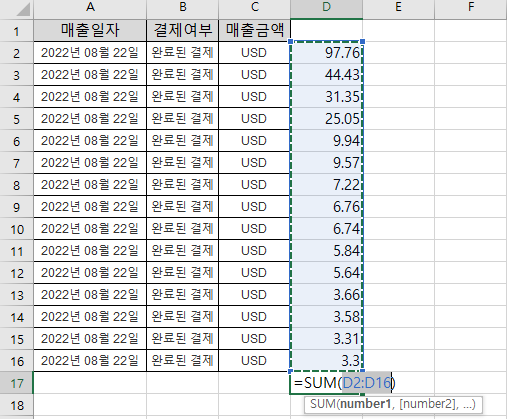This screenshot has width=507, height=419.
Task: Click cell with value 31.35
Action: point(326,97)
